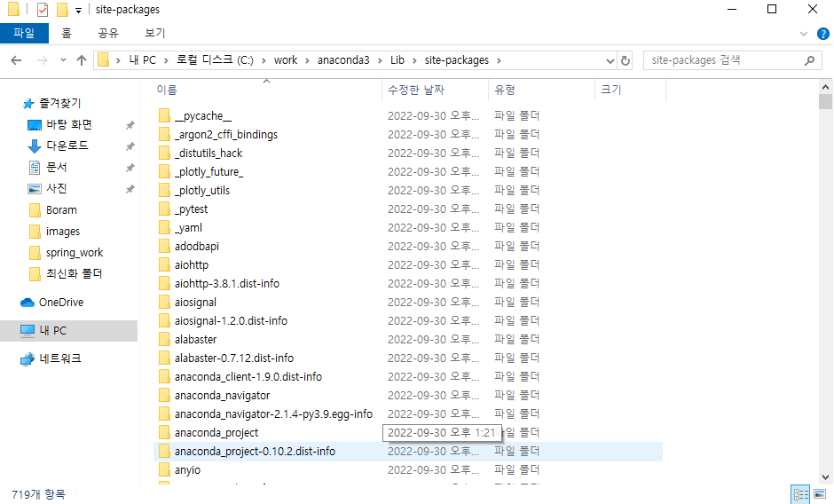Select 최신화 폴더 in the sidebar
The width and height of the screenshot is (834, 504).
[x=74, y=273]
